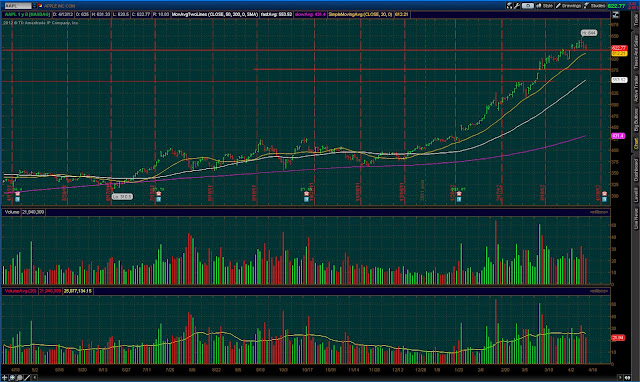Click the red 26.94 volume average axis label

(618, 338)
